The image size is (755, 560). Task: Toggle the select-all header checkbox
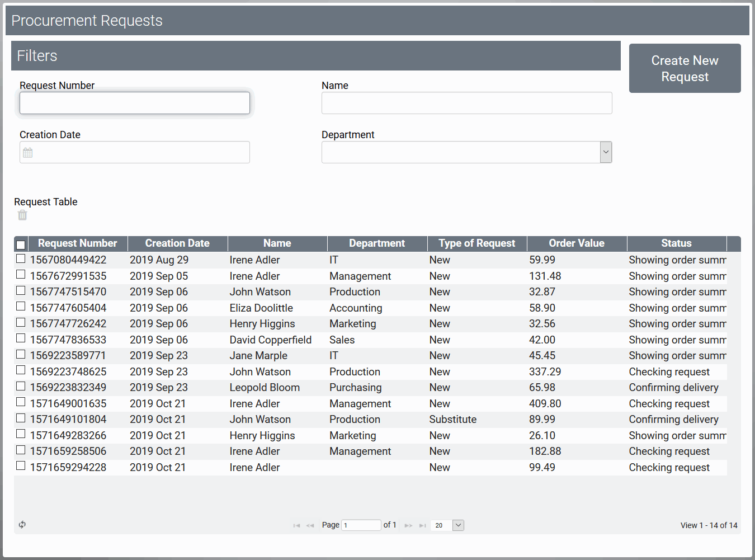pyautogui.click(x=21, y=244)
